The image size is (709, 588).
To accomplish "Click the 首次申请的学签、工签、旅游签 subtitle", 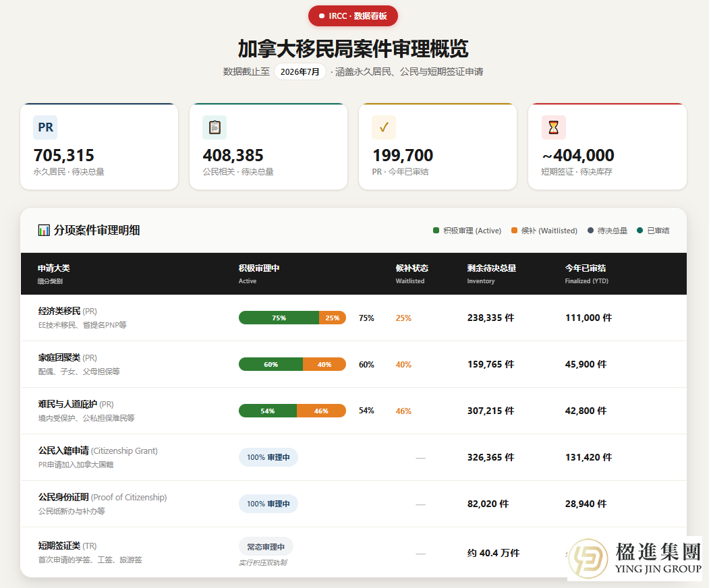I will 90,560.
